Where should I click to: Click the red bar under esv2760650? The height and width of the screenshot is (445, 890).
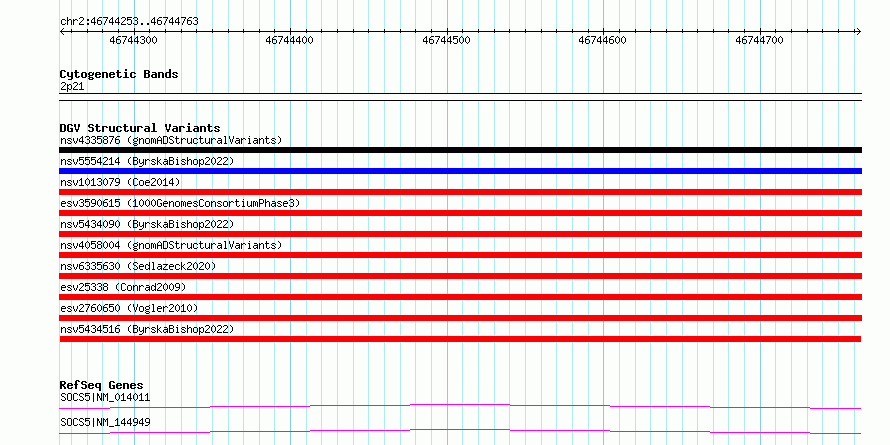click(460, 318)
